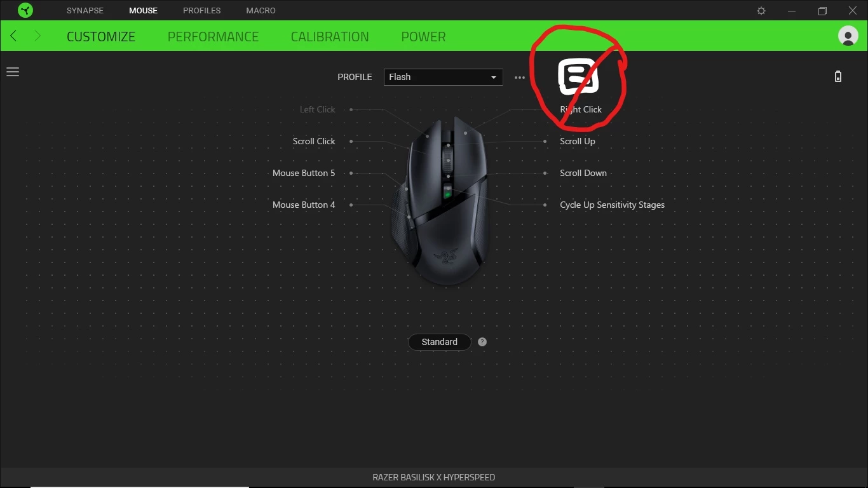Viewport: 868px width, 488px height.
Task: Open the MACRO tab
Action: pyautogui.click(x=261, y=11)
